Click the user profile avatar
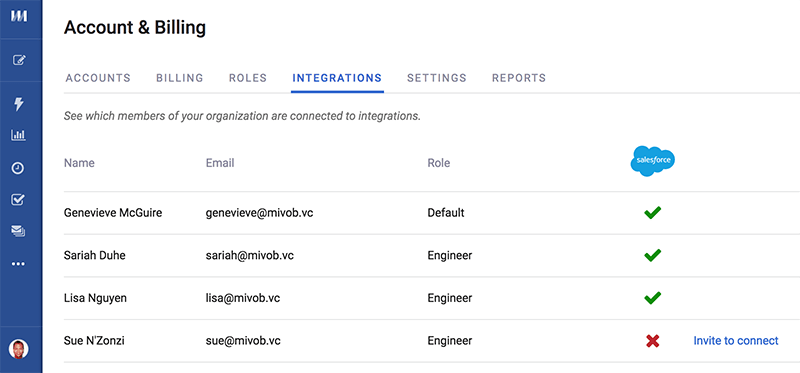The height and width of the screenshot is (373, 800). pos(19,349)
